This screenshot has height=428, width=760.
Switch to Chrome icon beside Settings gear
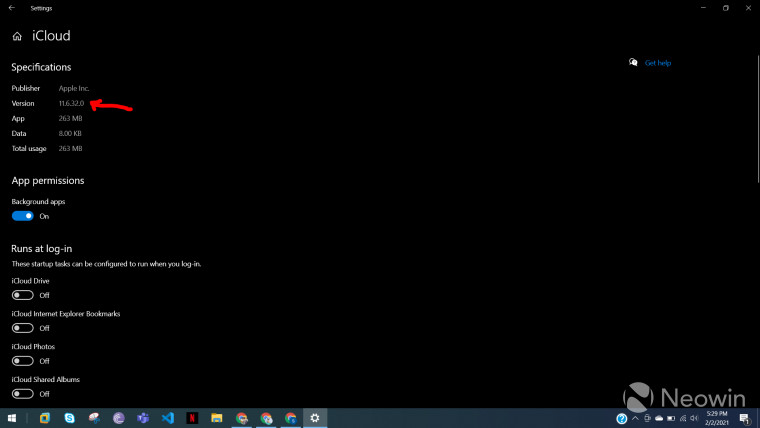[290, 418]
